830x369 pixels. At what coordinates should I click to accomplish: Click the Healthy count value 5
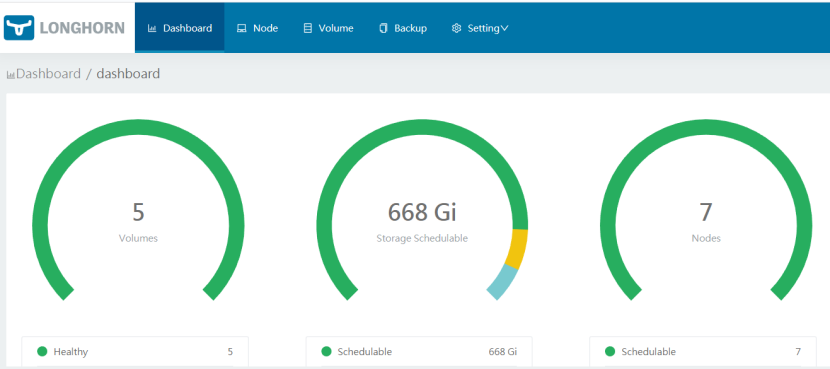(x=230, y=352)
